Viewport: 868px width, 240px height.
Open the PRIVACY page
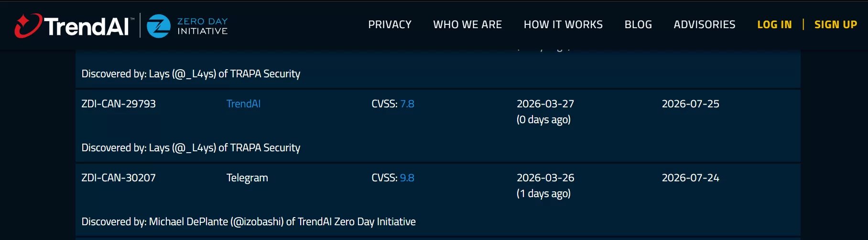click(390, 24)
